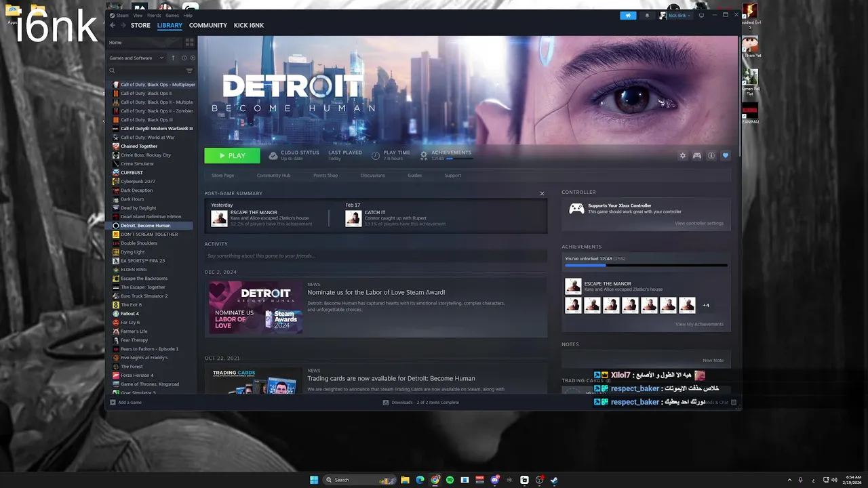
Task: Show the game info icon
Action: (x=711, y=156)
